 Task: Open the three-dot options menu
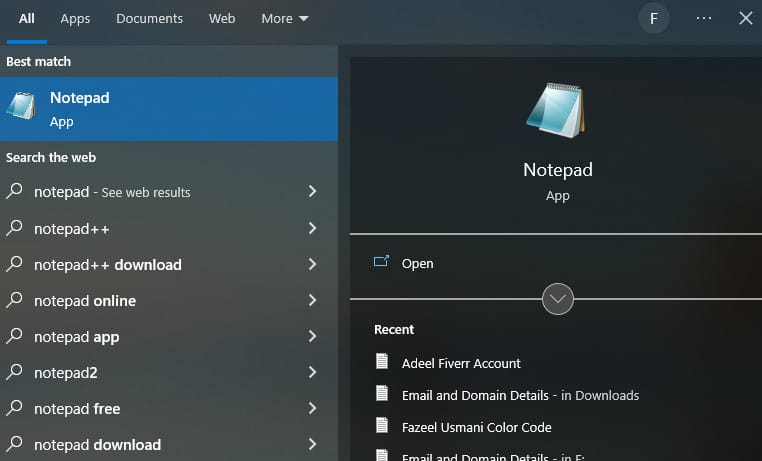(x=704, y=18)
